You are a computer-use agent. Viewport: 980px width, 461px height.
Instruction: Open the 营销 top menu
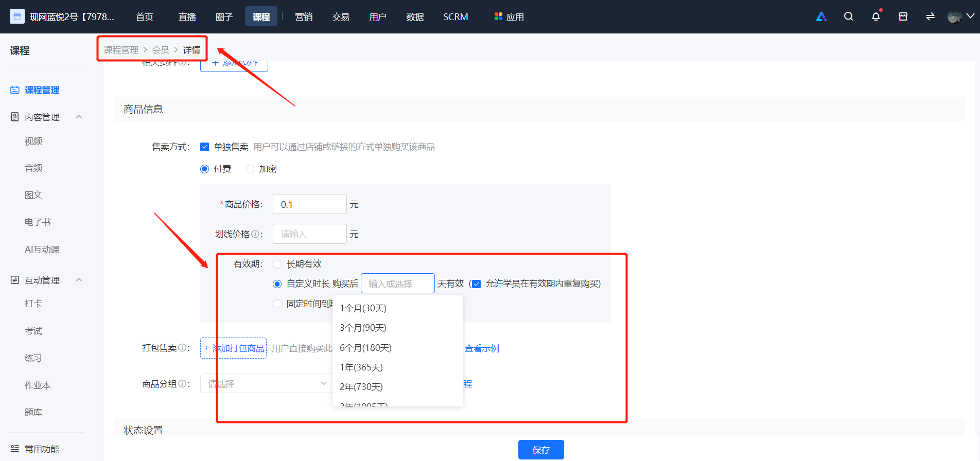tap(304, 17)
